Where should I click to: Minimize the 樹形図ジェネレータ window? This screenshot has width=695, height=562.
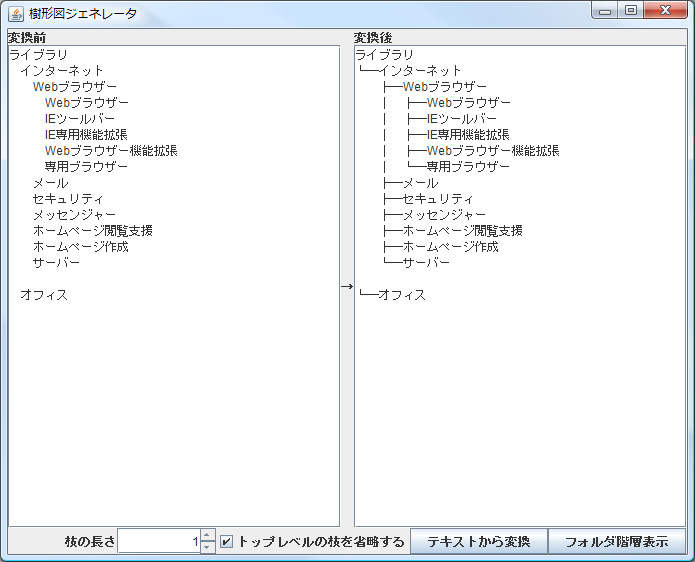tap(605, 11)
